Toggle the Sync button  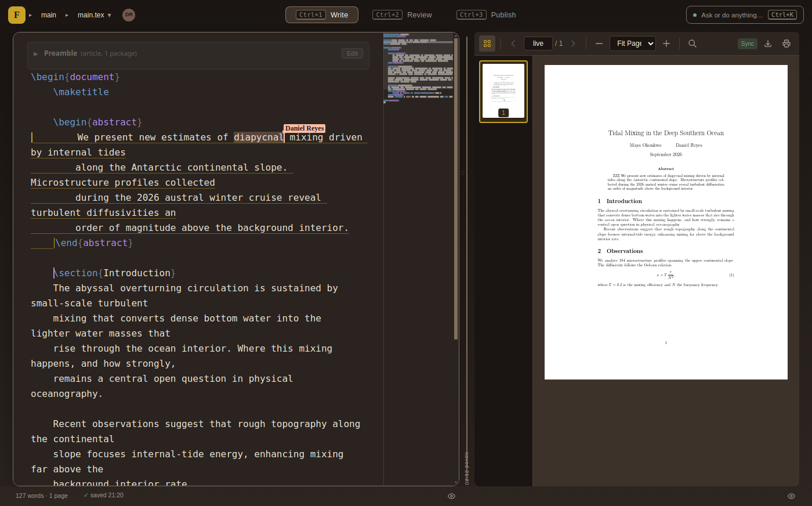pos(748,44)
